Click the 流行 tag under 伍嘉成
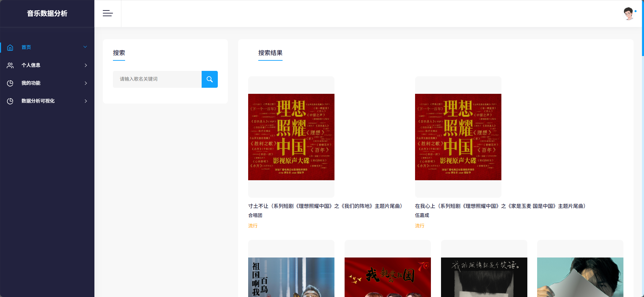644x297 pixels. point(420,226)
